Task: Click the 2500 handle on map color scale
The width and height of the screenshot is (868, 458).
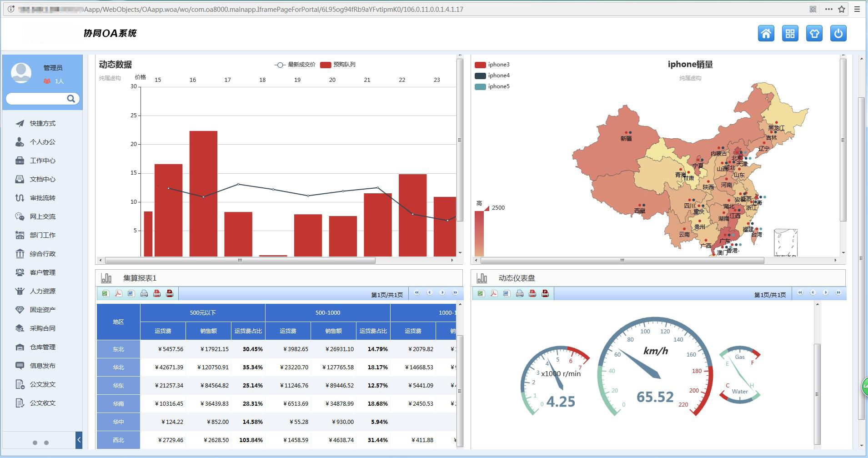Action: tap(487, 208)
